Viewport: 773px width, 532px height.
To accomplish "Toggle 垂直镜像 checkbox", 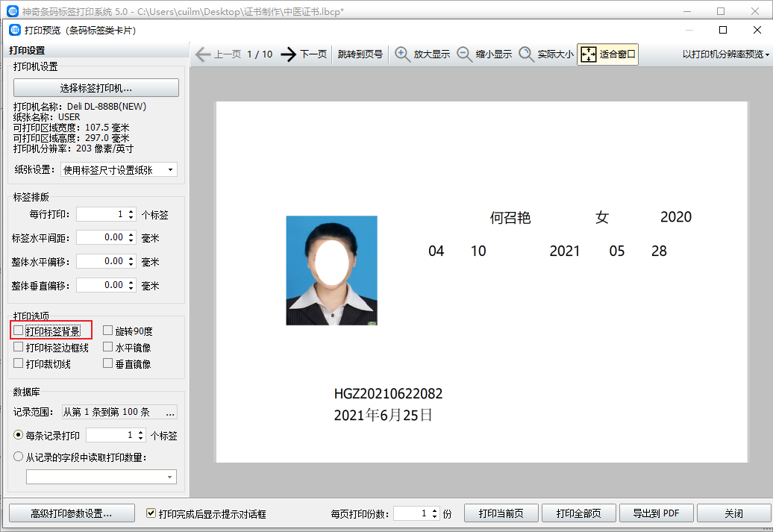I will click(x=108, y=363).
